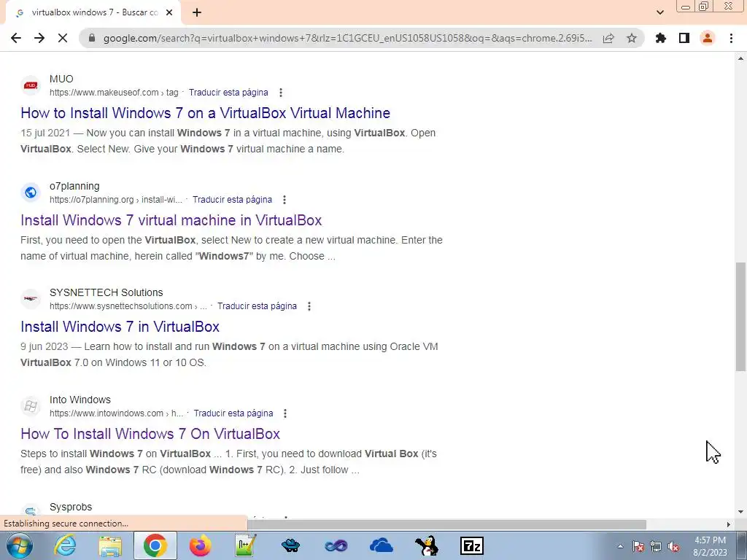Click the SYSNETTECH Solutions favicon
Screen dimensions: 747x560
31,299
